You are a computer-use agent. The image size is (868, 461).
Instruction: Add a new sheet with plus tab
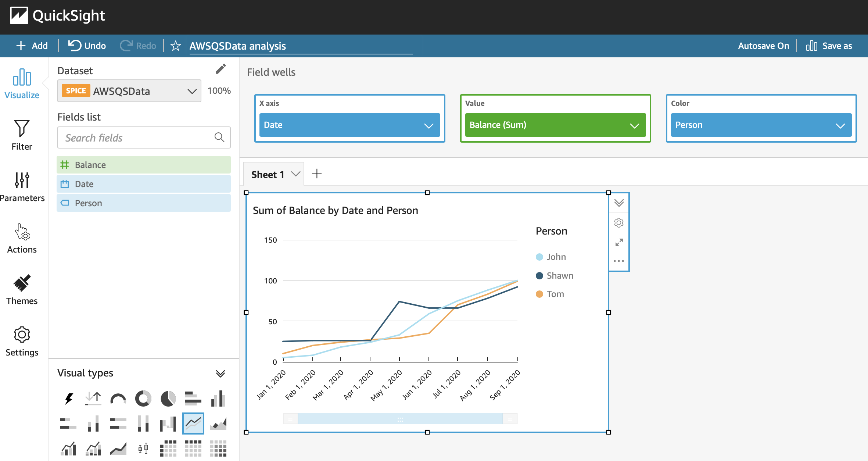pos(317,174)
